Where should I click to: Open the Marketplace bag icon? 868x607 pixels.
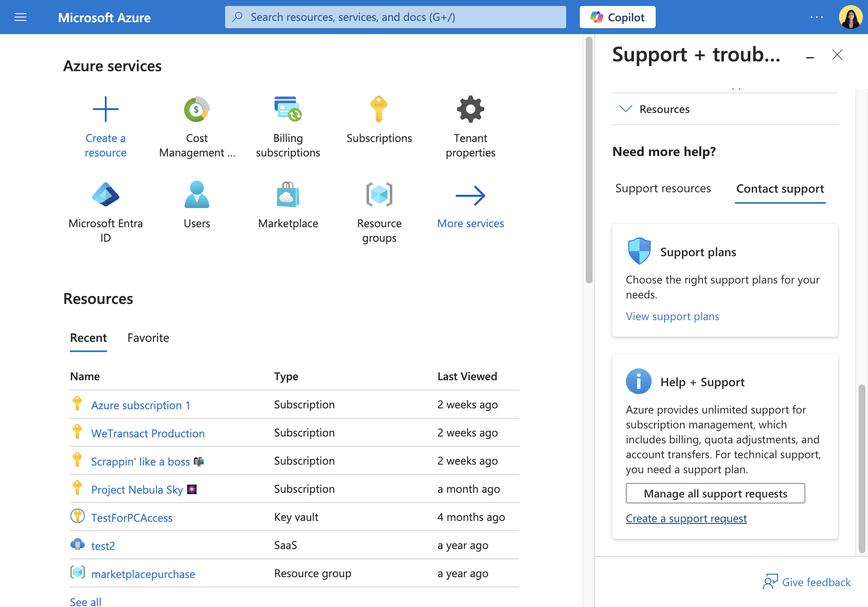click(x=288, y=194)
